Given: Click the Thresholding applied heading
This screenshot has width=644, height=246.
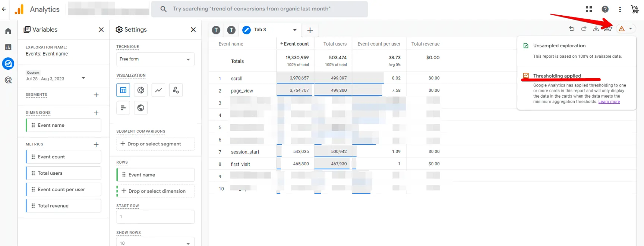Looking at the screenshot, I should tap(557, 76).
